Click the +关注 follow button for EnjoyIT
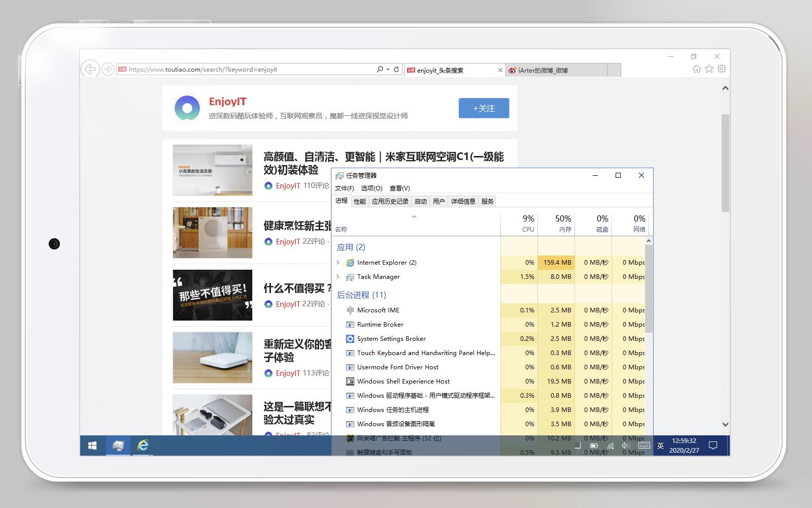Viewport: 812px width, 508px height. tap(484, 108)
